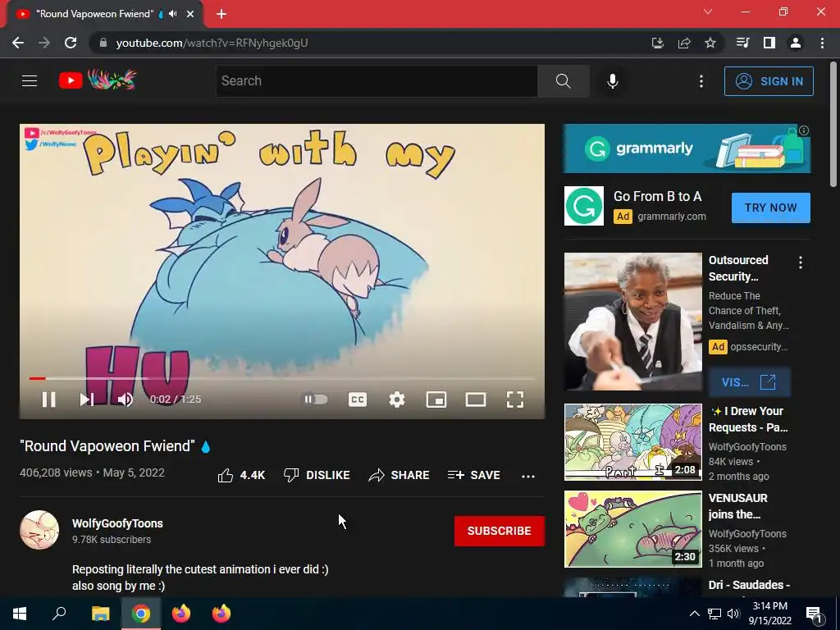Mute tab audio speaker icon
Image resolution: width=840 pixels, height=630 pixels.
click(x=172, y=14)
